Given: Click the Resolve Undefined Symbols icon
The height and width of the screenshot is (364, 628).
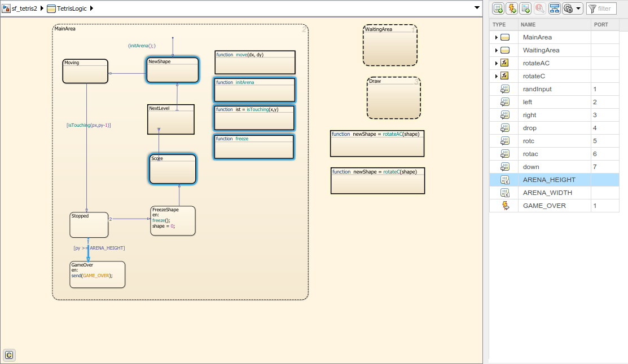Looking at the screenshot, I should [x=539, y=8].
